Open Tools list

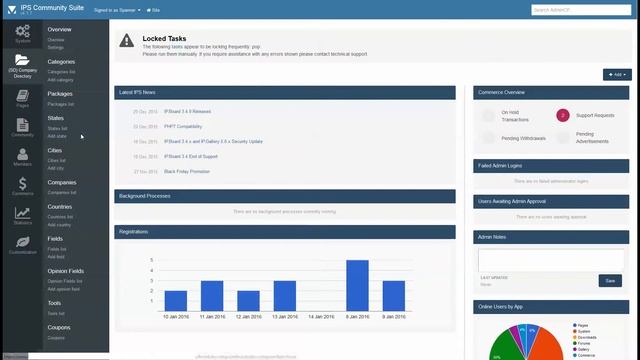click(x=56, y=313)
